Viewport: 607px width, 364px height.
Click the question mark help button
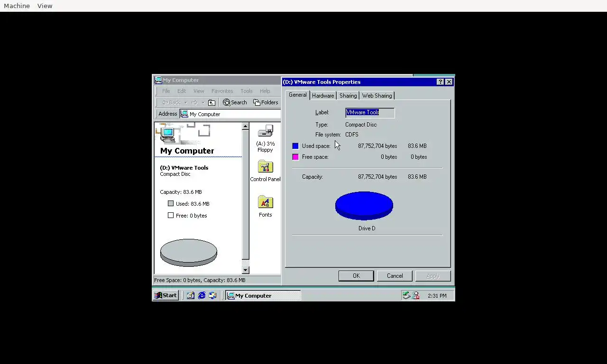(x=441, y=82)
